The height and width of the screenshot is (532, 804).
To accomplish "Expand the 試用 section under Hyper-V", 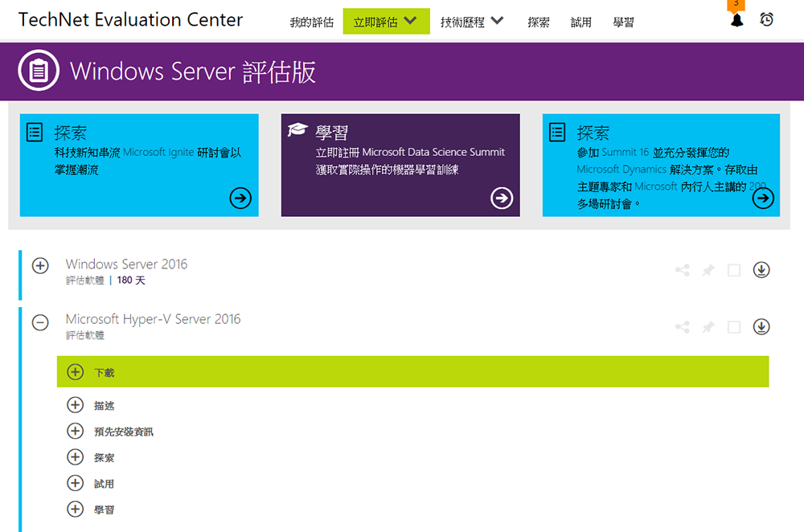I will coord(75,483).
